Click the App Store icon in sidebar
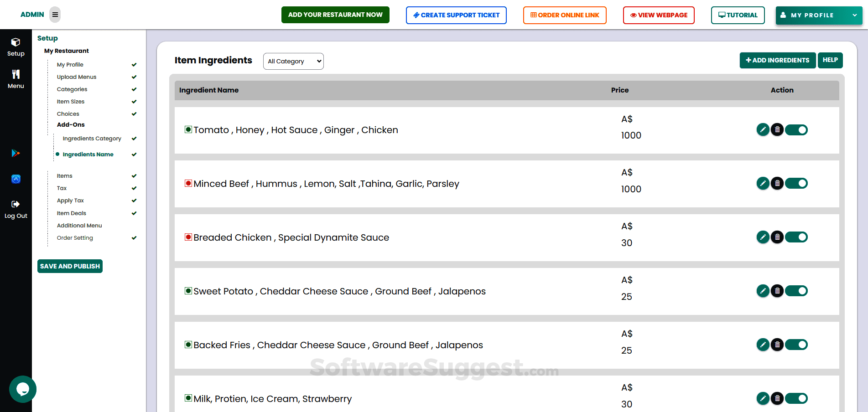 point(16,179)
